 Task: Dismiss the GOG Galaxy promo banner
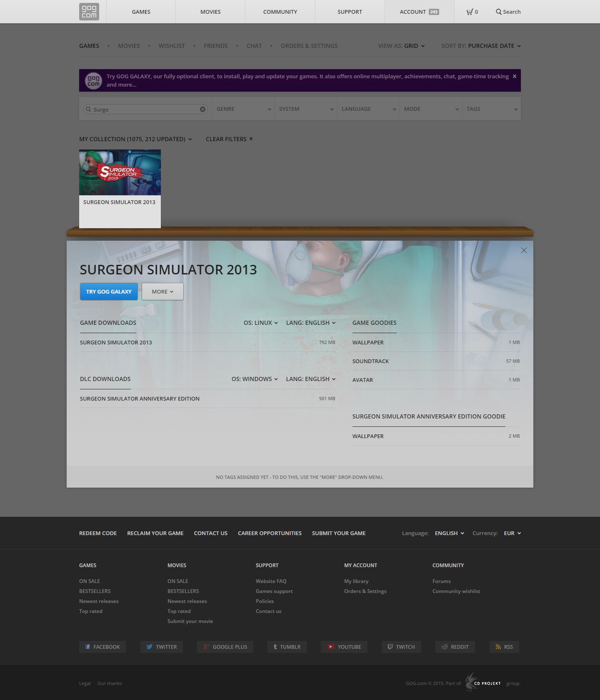515,76
